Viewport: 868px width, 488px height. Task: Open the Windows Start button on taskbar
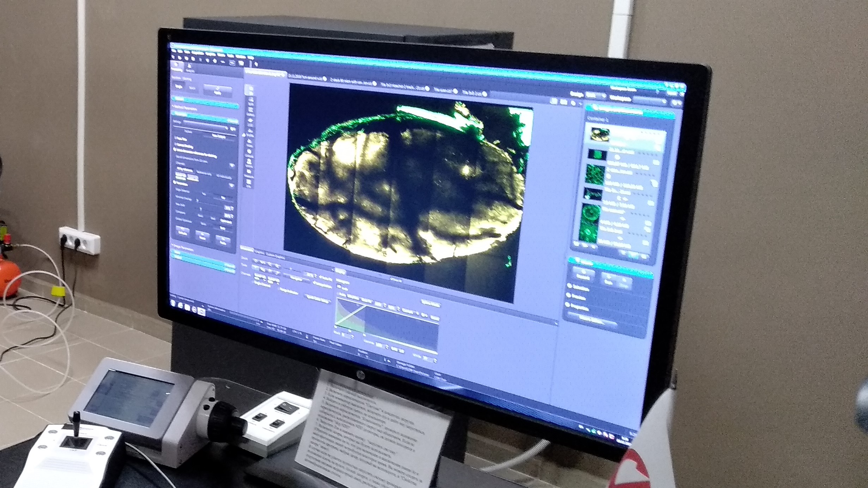point(173,303)
